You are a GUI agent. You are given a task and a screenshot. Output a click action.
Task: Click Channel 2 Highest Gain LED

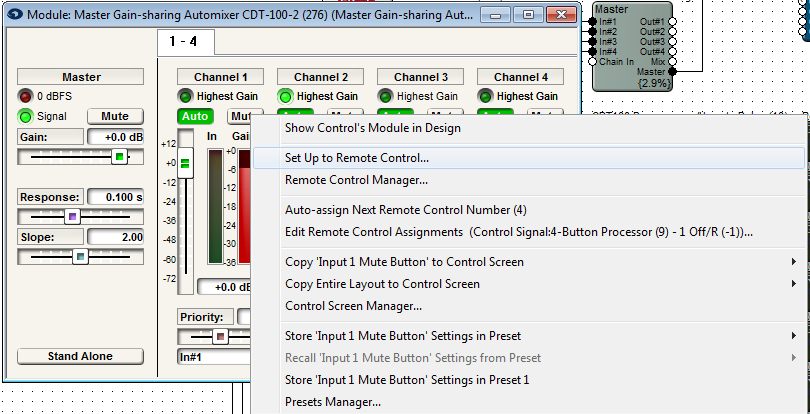pos(286,96)
